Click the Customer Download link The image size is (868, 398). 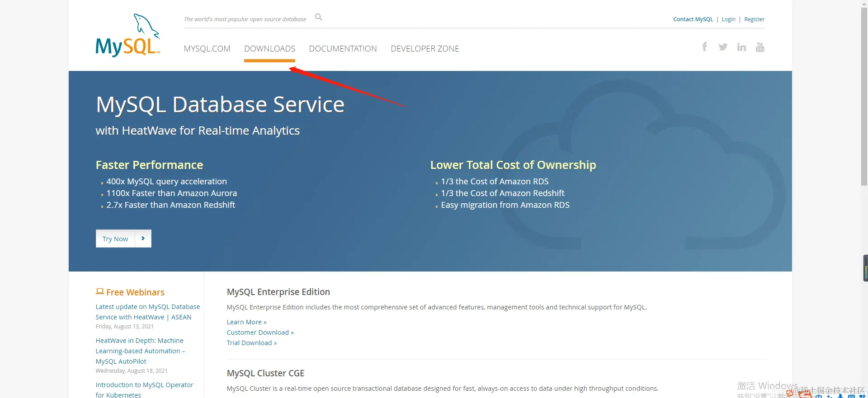coord(260,332)
